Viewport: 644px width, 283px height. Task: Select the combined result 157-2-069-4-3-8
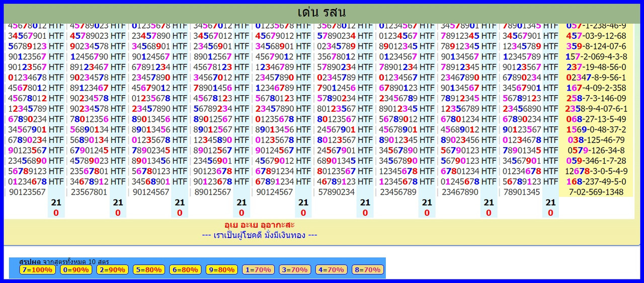[x=596, y=56]
